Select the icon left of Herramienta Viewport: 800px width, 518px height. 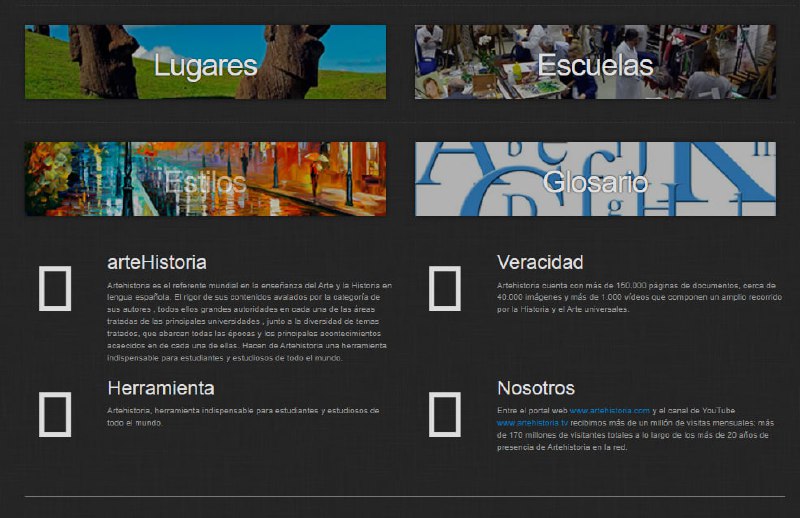click(55, 414)
